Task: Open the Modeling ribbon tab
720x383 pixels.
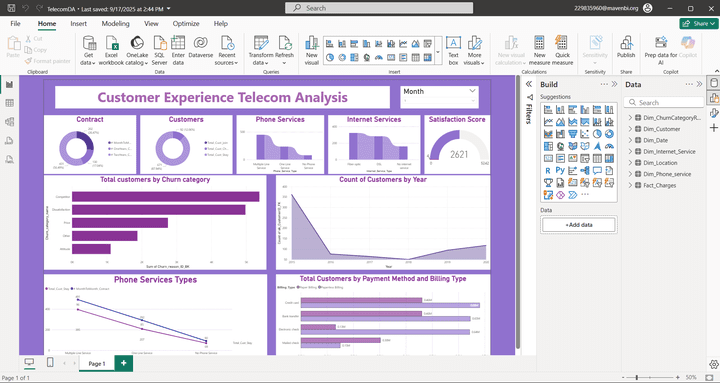Action: pos(115,23)
